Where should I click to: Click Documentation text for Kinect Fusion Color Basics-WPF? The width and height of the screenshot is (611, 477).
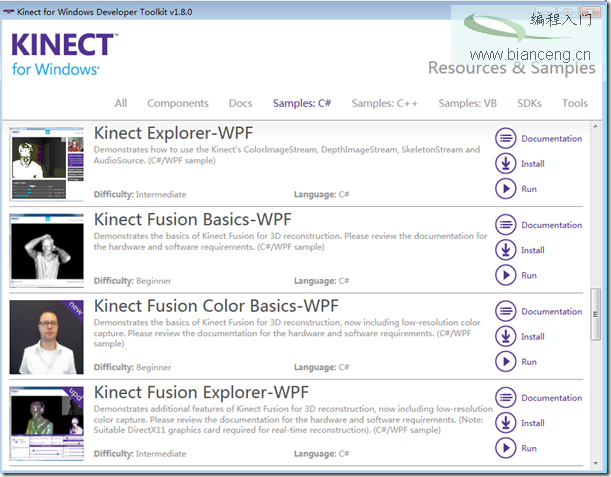(552, 312)
